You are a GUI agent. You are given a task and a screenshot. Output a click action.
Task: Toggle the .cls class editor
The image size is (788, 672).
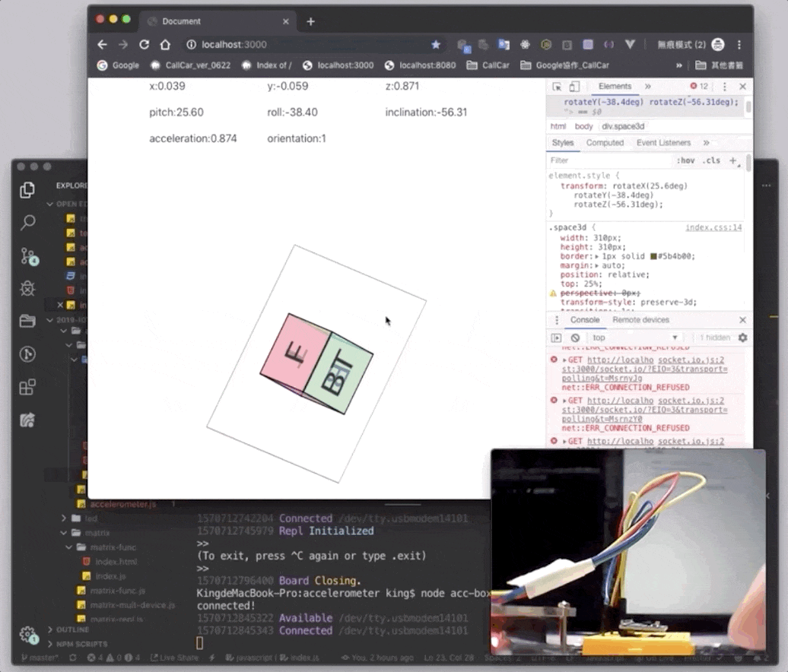(x=711, y=160)
